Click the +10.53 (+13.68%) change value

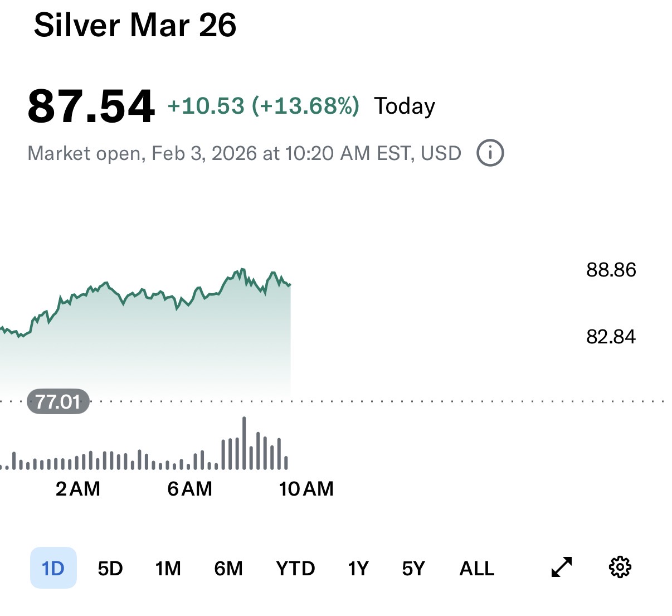click(x=263, y=106)
